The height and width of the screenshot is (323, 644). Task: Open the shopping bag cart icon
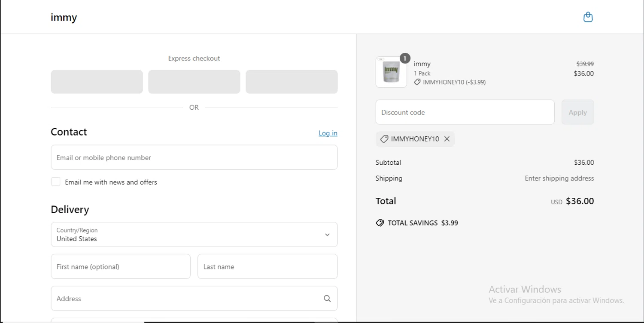(588, 17)
